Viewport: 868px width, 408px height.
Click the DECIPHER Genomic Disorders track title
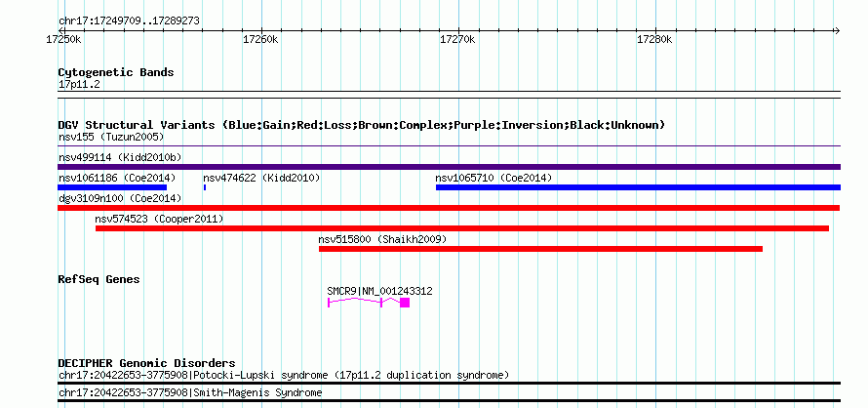click(146, 363)
